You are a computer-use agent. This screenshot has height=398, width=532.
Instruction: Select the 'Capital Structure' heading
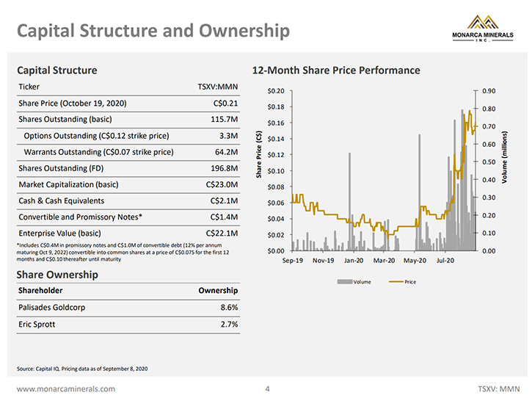[x=57, y=70]
